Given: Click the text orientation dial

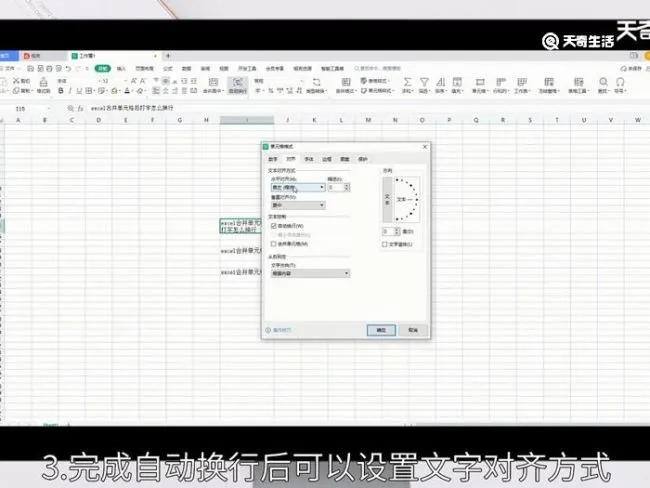Looking at the screenshot, I should 407,199.
